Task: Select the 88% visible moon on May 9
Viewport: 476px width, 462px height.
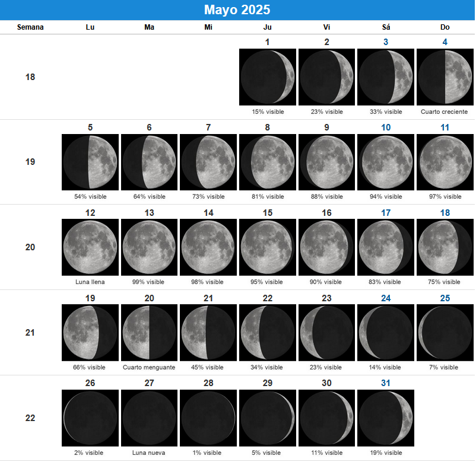Action: [x=326, y=162]
